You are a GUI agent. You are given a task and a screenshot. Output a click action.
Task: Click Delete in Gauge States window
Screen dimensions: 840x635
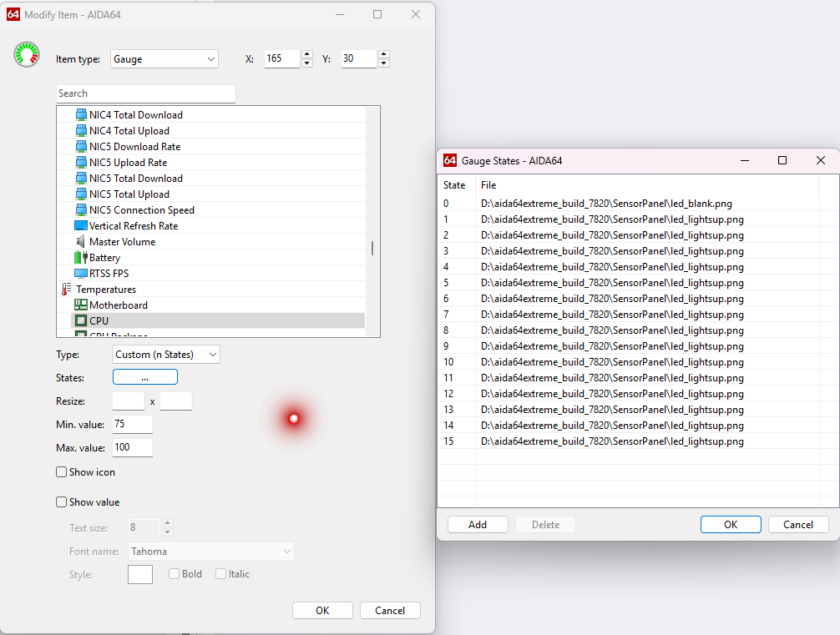point(545,524)
